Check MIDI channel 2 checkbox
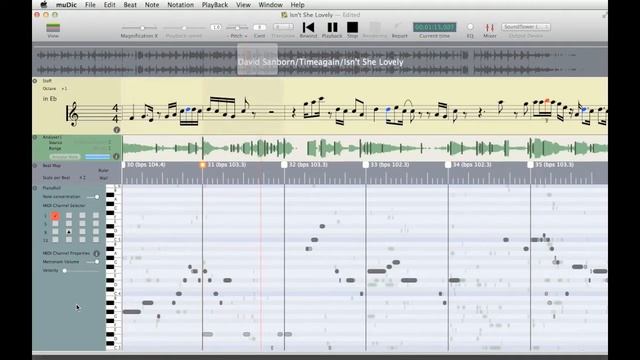The width and height of the screenshot is (640, 360). click(69, 216)
